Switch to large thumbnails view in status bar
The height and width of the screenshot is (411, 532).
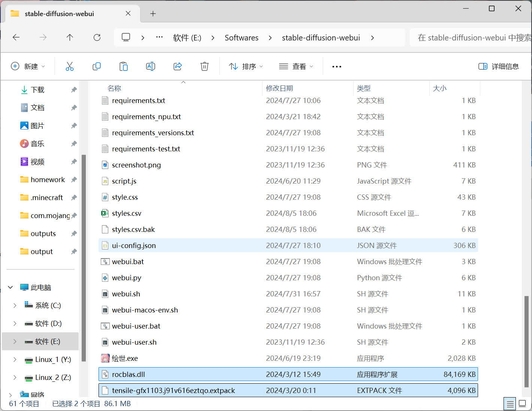coord(522,404)
